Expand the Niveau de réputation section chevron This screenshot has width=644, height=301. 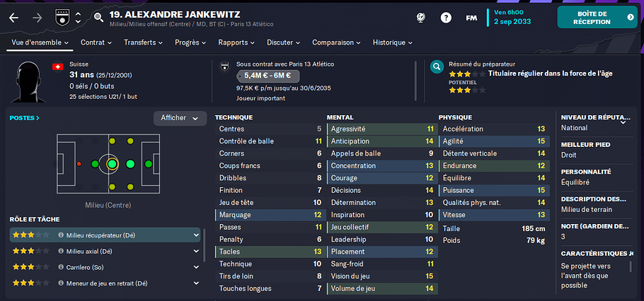[623, 122]
